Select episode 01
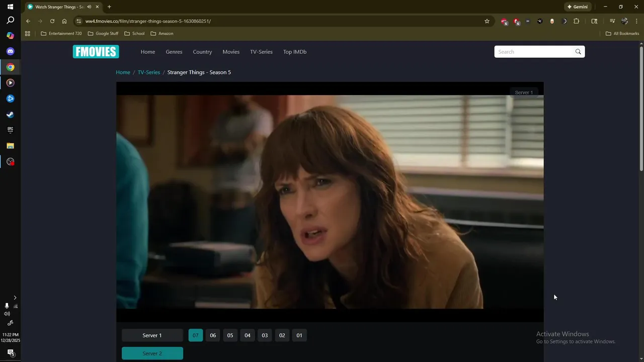 point(299,335)
